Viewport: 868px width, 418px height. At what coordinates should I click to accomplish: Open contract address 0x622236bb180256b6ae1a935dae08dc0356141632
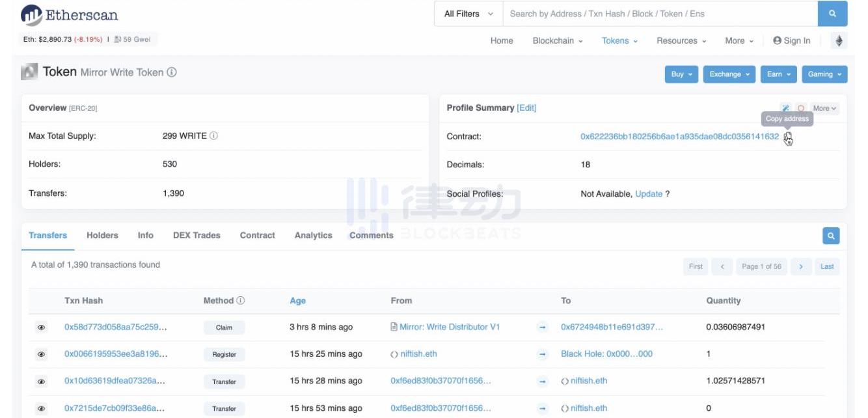click(679, 137)
